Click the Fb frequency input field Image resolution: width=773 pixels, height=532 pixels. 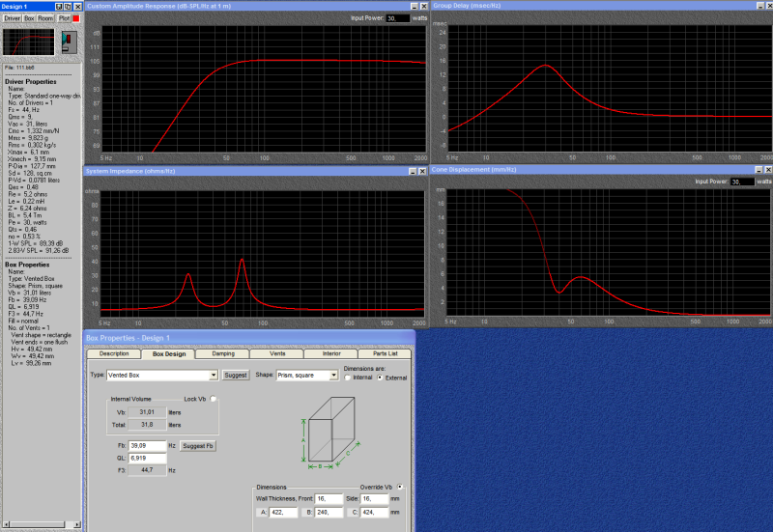click(147, 446)
